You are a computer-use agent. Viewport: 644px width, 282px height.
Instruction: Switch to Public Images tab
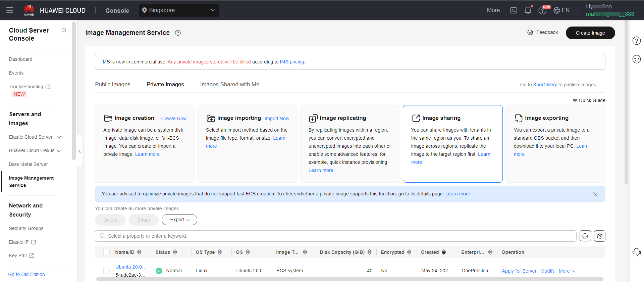click(x=113, y=85)
